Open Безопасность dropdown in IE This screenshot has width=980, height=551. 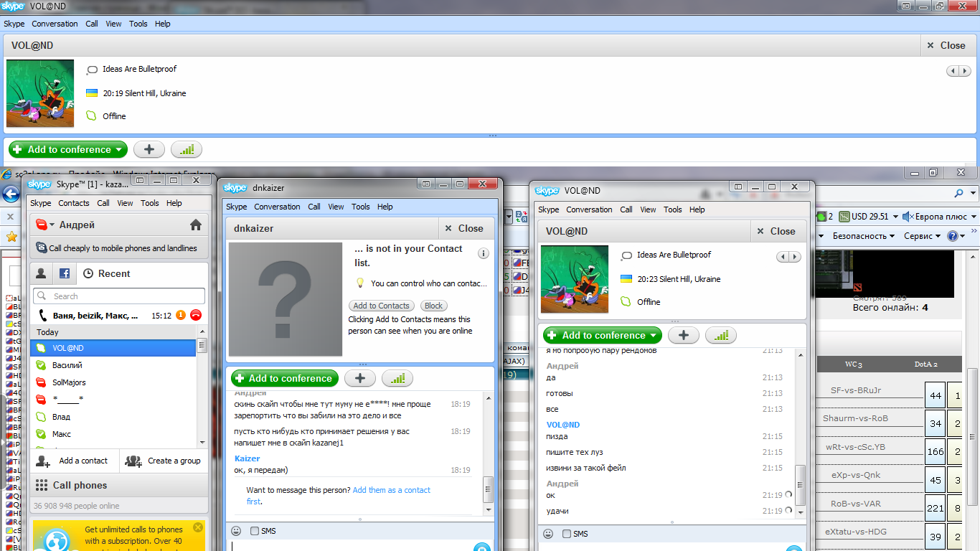click(864, 236)
